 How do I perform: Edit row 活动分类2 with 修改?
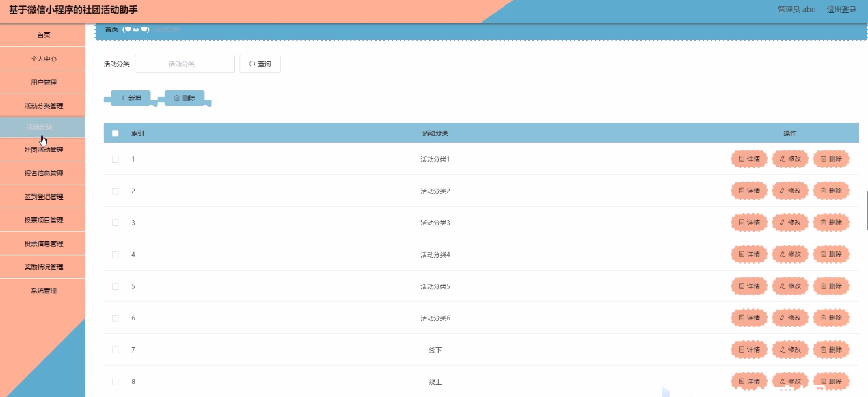[x=790, y=191]
